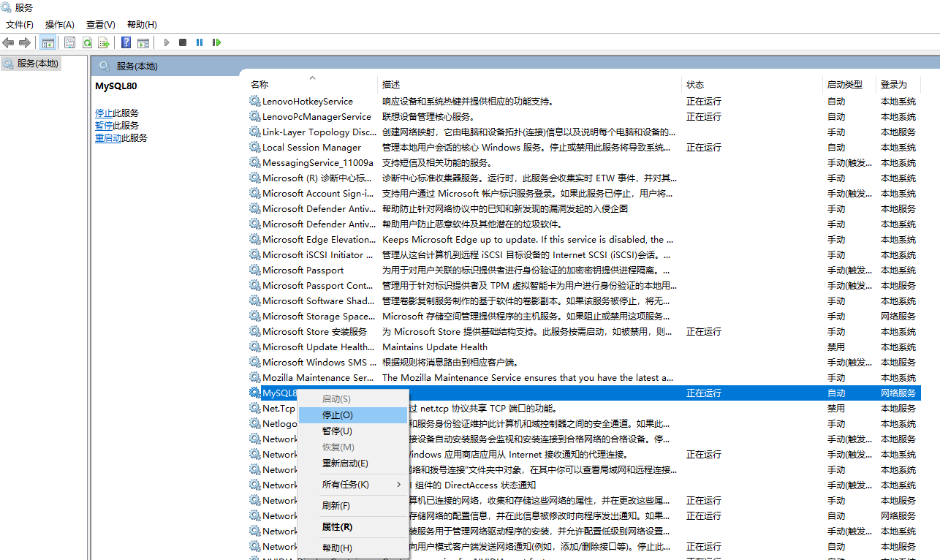Go forward with the toolbar right arrow
Image resolution: width=940 pixels, height=560 pixels.
[25, 42]
